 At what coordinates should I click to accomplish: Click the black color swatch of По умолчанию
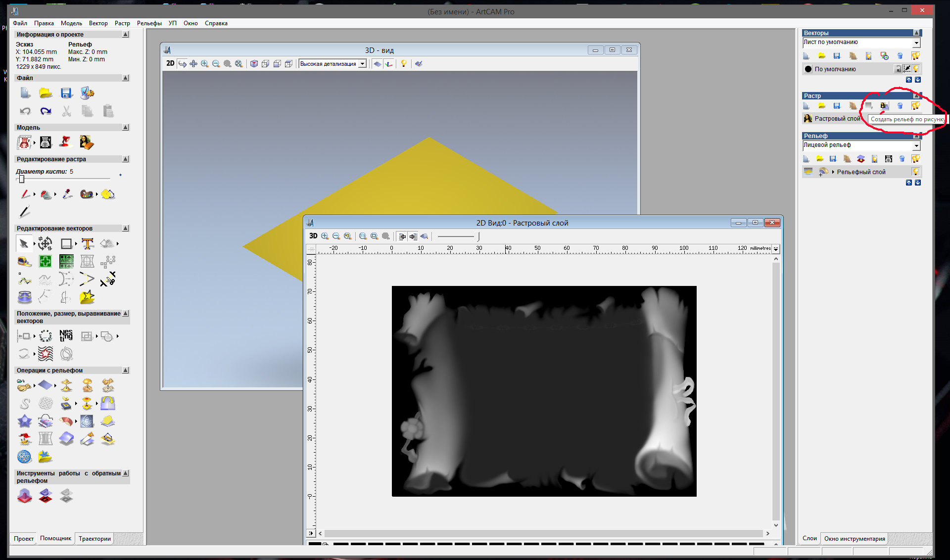click(x=808, y=69)
